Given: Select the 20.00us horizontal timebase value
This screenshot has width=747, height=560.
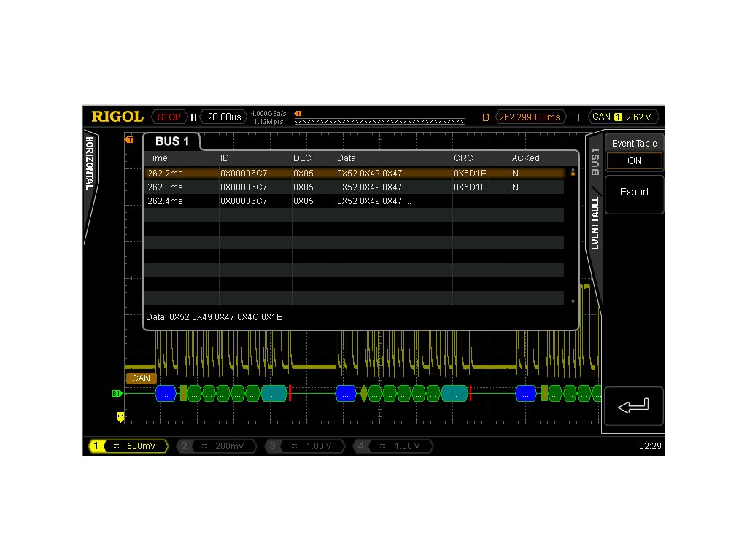Looking at the screenshot, I should 224,117.
